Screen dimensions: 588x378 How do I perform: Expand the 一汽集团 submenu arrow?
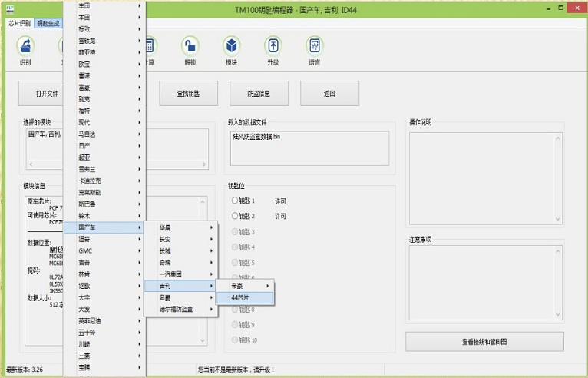(211, 274)
